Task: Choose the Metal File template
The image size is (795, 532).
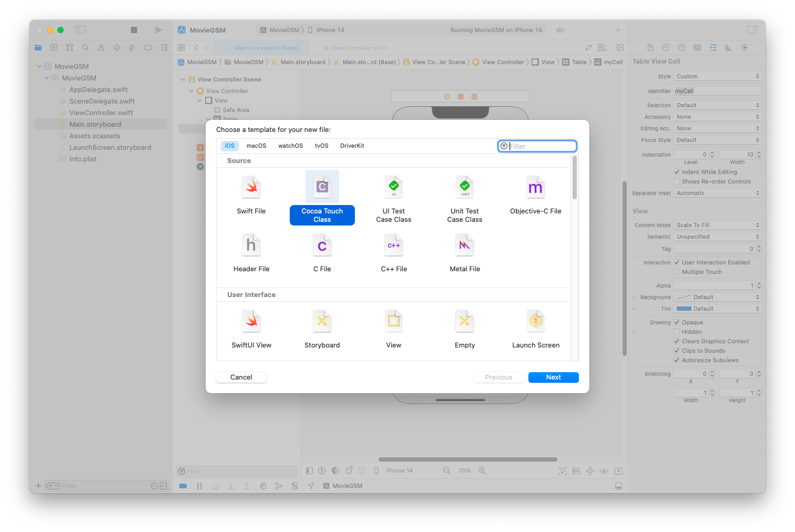Action: click(x=465, y=253)
